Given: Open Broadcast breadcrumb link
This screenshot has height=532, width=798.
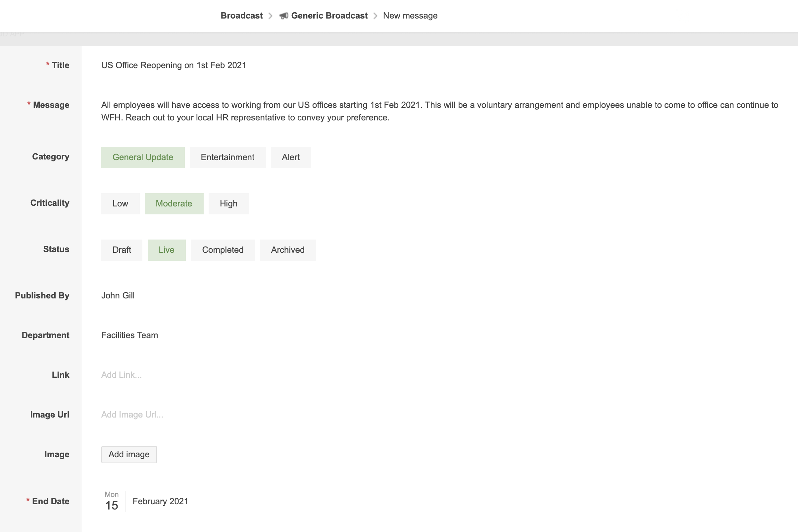Looking at the screenshot, I should point(241,16).
